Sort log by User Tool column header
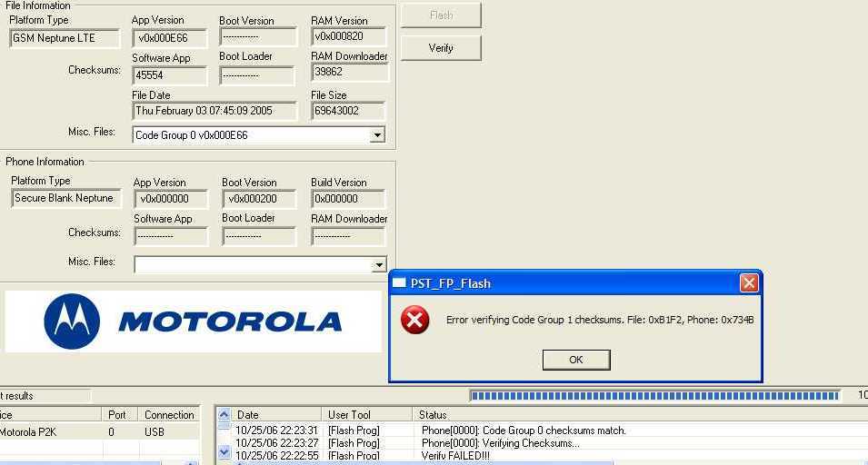 pyautogui.click(x=367, y=415)
